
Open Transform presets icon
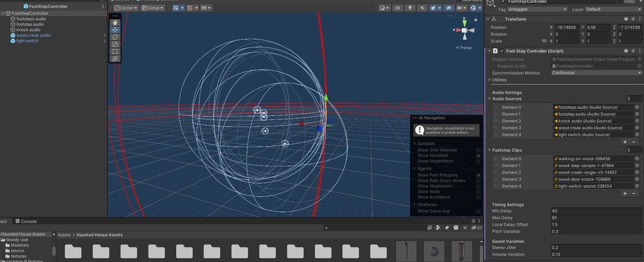pyautogui.click(x=633, y=19)
